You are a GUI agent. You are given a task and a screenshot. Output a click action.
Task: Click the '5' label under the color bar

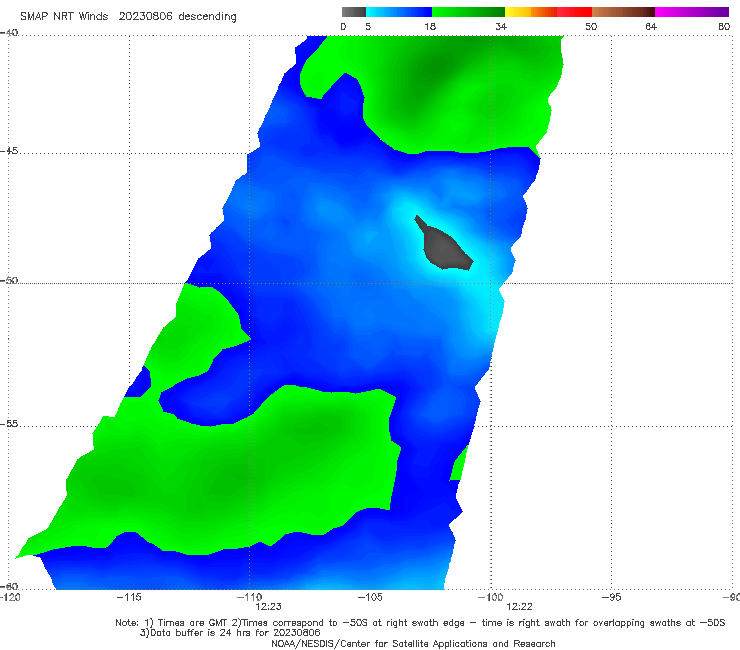coord(368,27)
